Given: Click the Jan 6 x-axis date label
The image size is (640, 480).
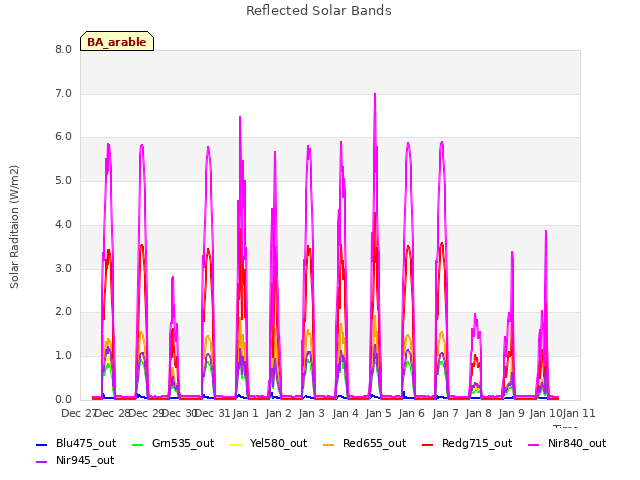Looking at the screenshot, I should (x=411, y=413).
